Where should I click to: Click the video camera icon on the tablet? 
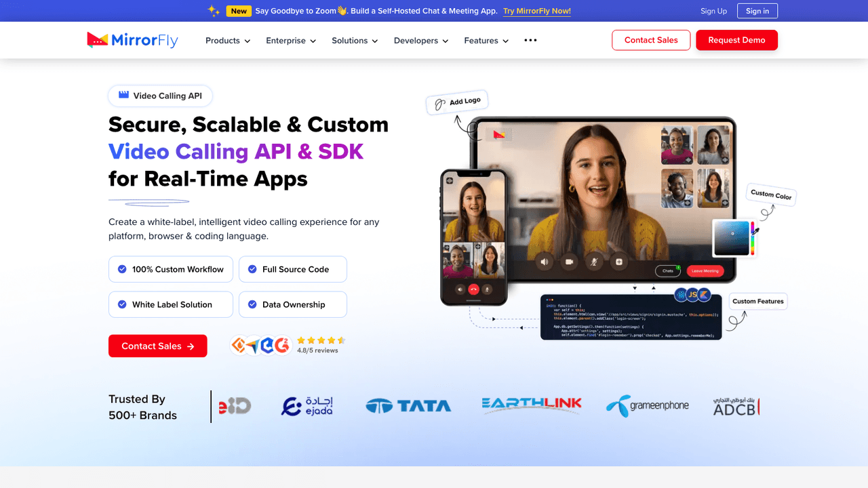point(570,262)
